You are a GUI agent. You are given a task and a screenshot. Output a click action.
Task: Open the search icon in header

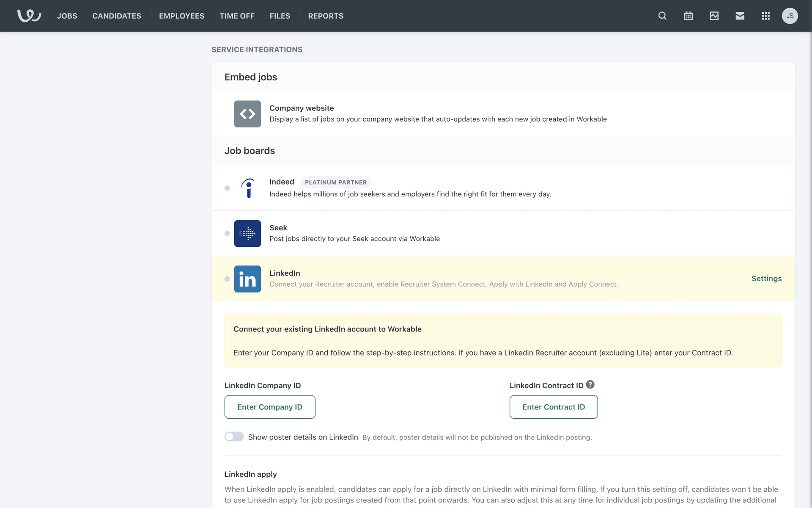pos(662,16)
